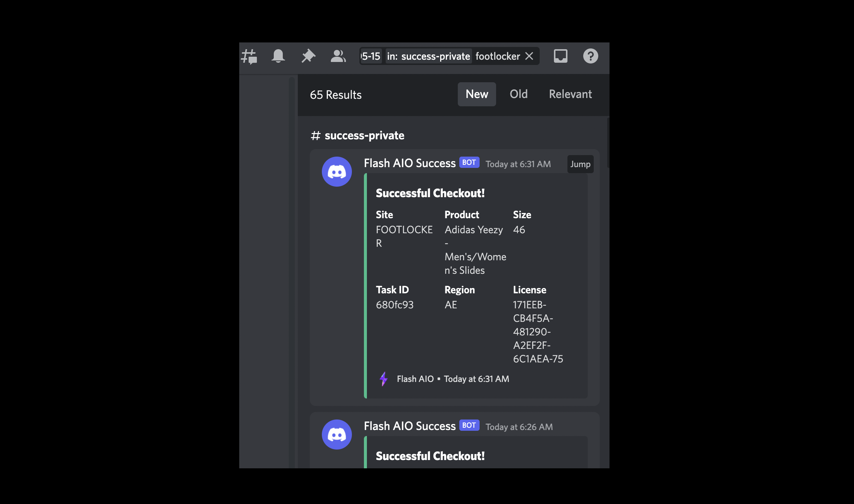This screenshot has width=854, height=504.
Task: Open pinned messages with the pin icon
Action: click(308, 56)
